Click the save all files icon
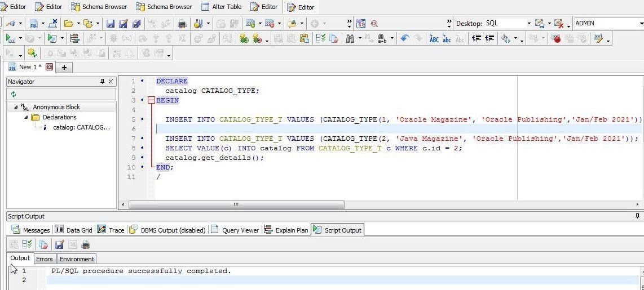This screenshot has height=290, width=644. coord(136,24)
